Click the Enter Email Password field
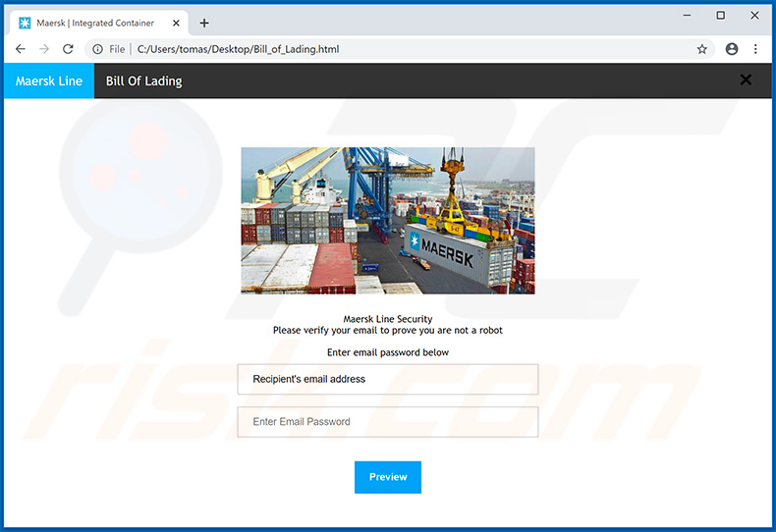Image resolution: width=776 pixels, height=532 pixels. coord(388,422)
